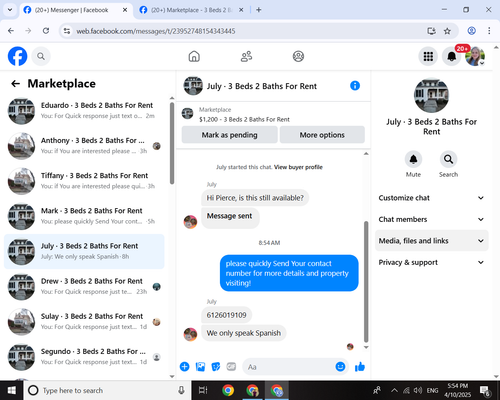Viewport: 500px width, 400px height.
Task: Click More options button
Action: coord(322,135)
